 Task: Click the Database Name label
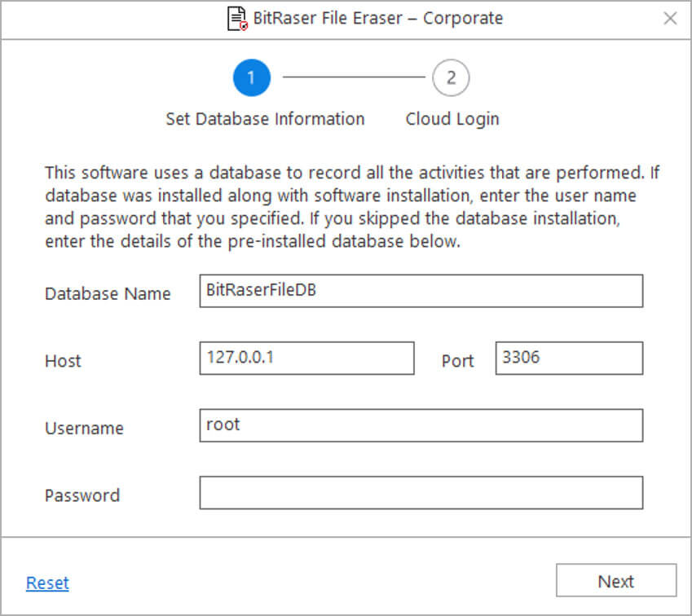pos(108,294)
